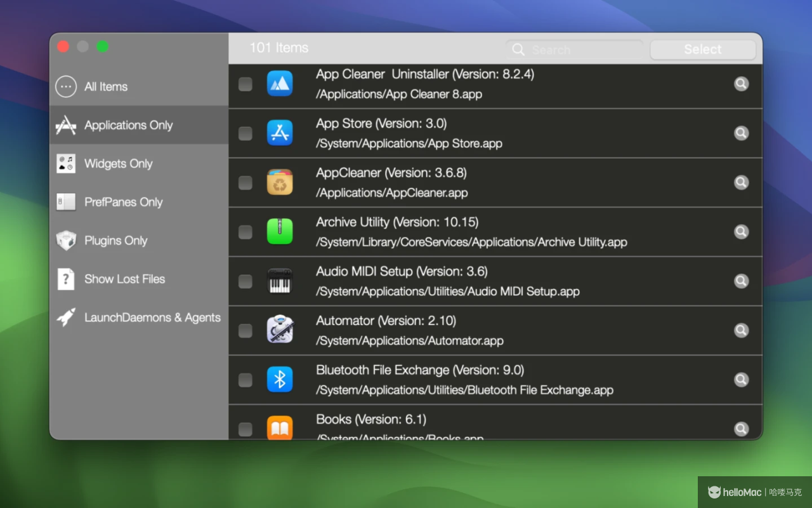Click the Archive Utility green icon
812x508 pixels.
pos(280,232)
